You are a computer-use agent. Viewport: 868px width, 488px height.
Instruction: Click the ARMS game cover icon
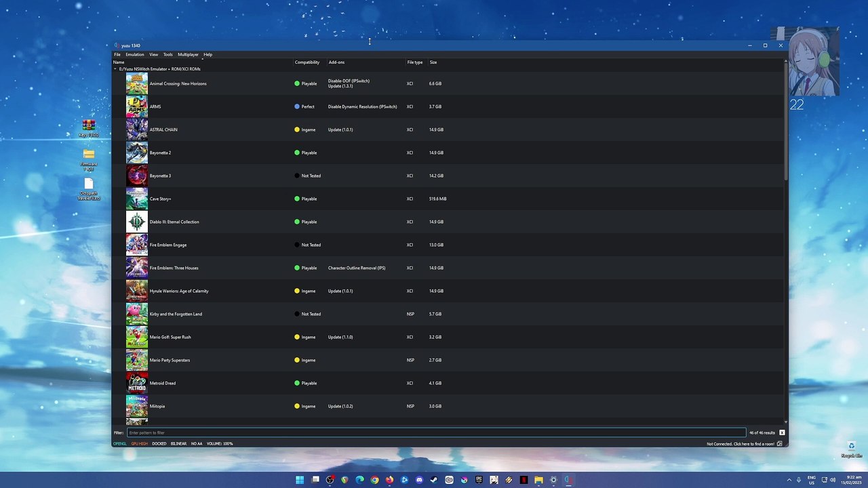coord(136,106)
